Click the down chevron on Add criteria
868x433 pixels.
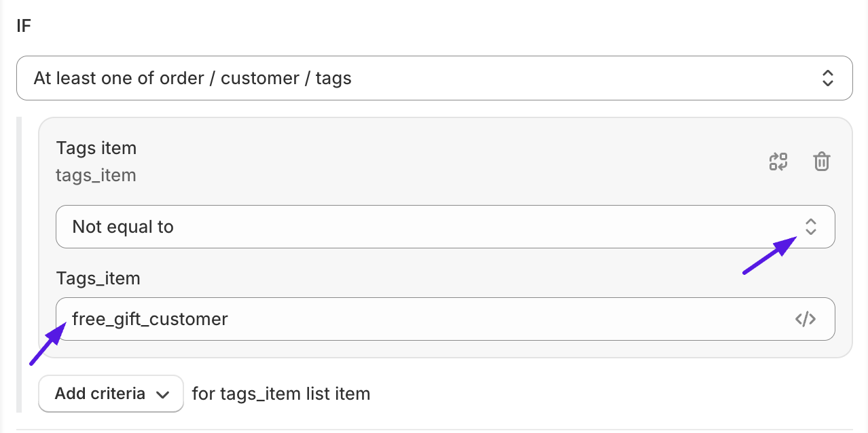pyautogui.click(x=162, y=394)
